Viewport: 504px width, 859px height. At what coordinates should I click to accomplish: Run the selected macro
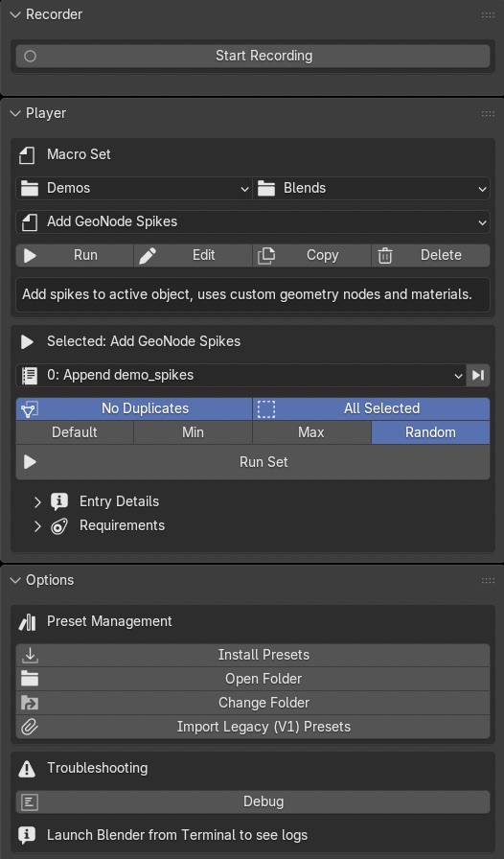75,255
